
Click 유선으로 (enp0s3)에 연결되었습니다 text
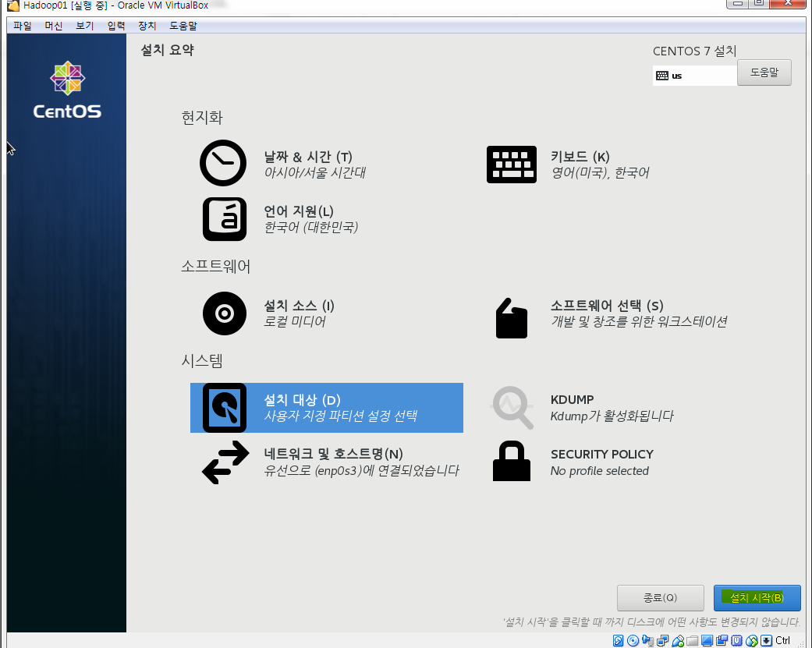click(361, 471)
